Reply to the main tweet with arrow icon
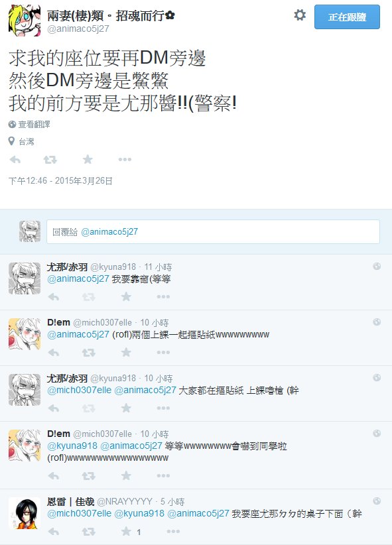 pyautogui.click(x=15, y=160)
